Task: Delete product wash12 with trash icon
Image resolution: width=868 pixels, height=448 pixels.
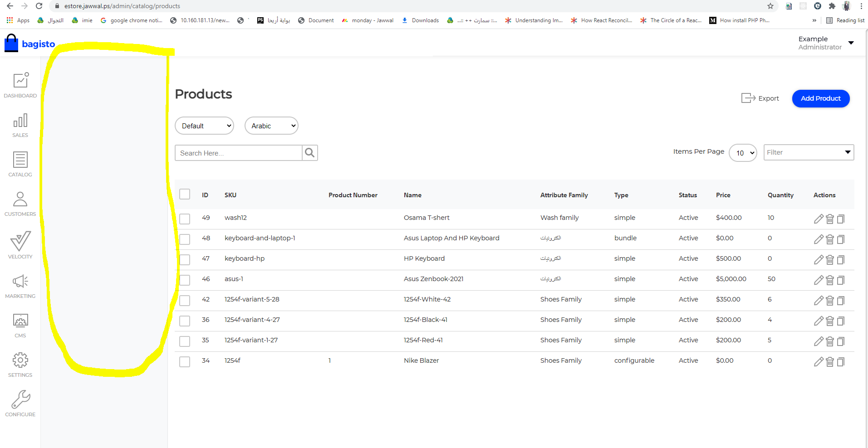Action: coord(830,219)
